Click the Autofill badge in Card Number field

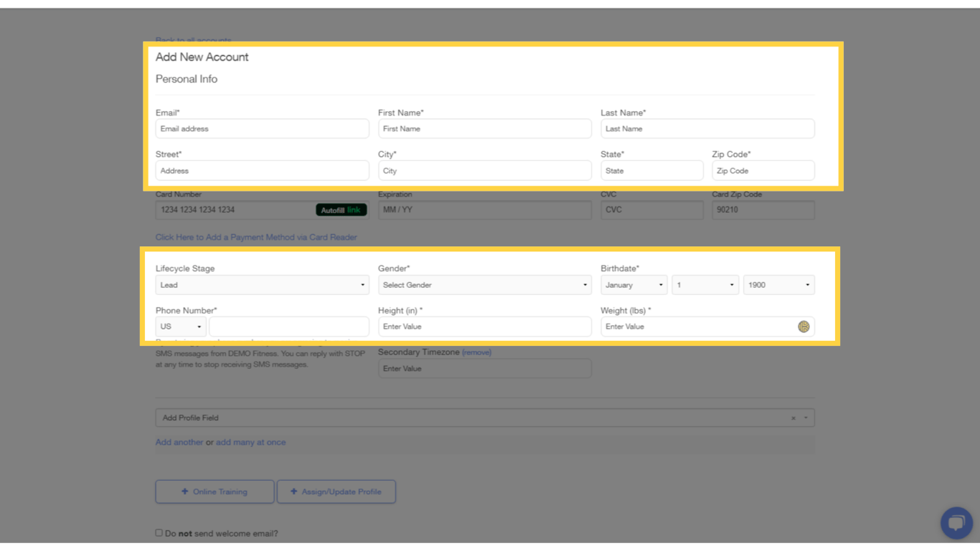(x=341, y=209)
